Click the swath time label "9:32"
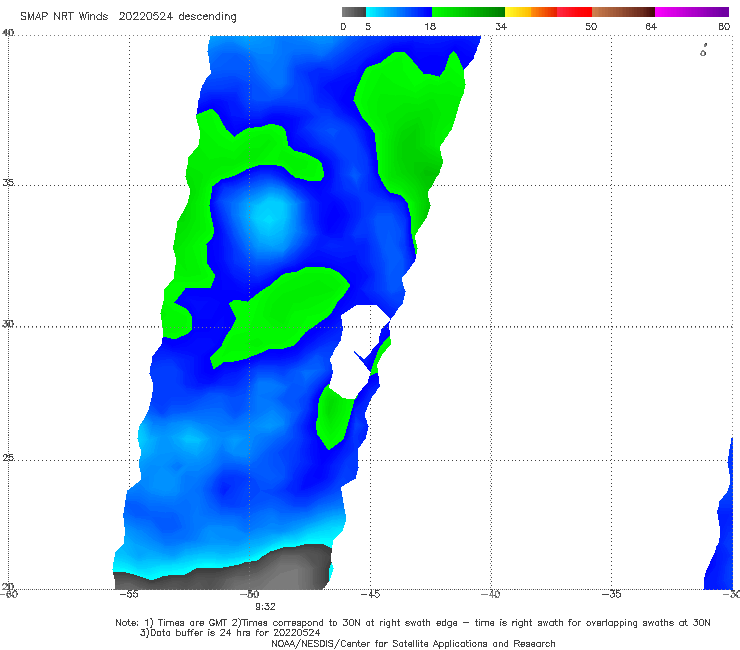Screen dimensions: 740x650 [265, 607]
